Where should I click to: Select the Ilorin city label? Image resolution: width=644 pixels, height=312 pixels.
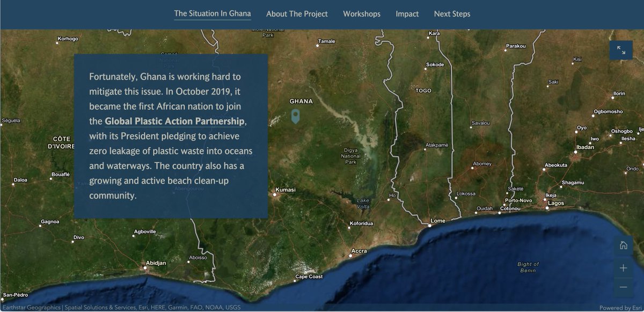619,93
